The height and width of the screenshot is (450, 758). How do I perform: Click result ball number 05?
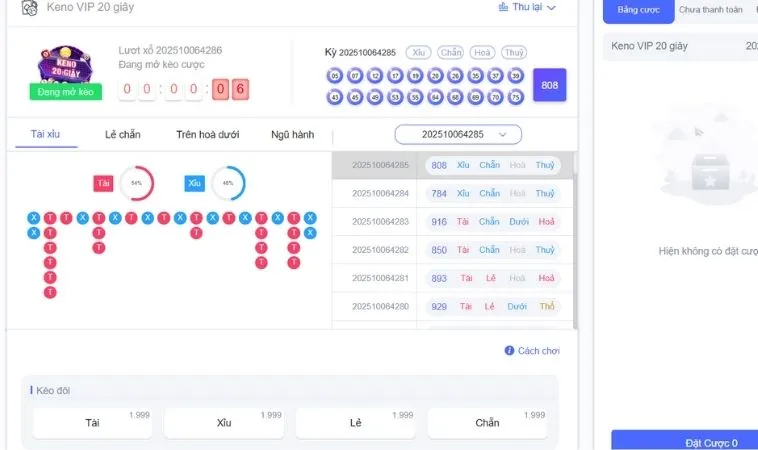pos(335,76)
